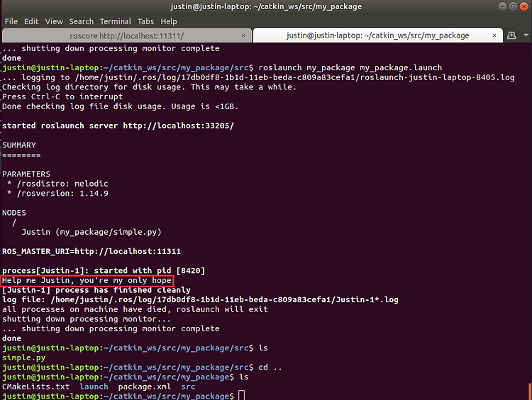Click the package.xml file name
Viewport: 532px width, 400px height.
(x=145, y=387)
